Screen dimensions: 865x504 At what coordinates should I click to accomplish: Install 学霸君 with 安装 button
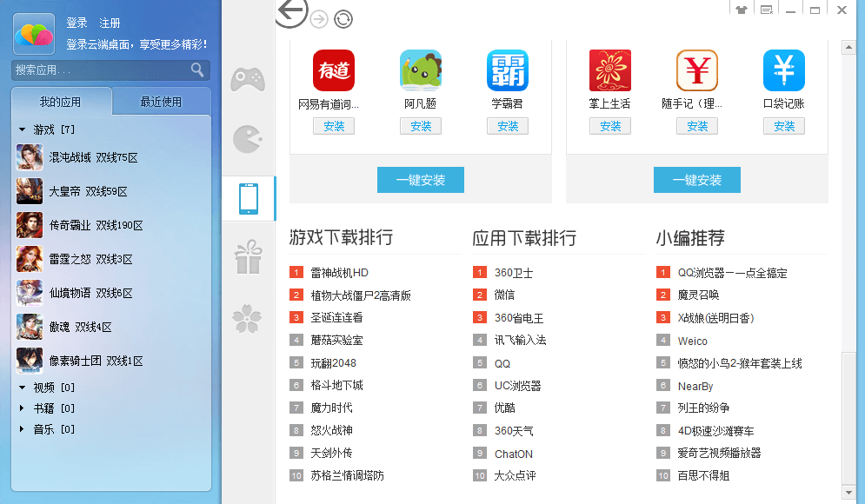508,126
